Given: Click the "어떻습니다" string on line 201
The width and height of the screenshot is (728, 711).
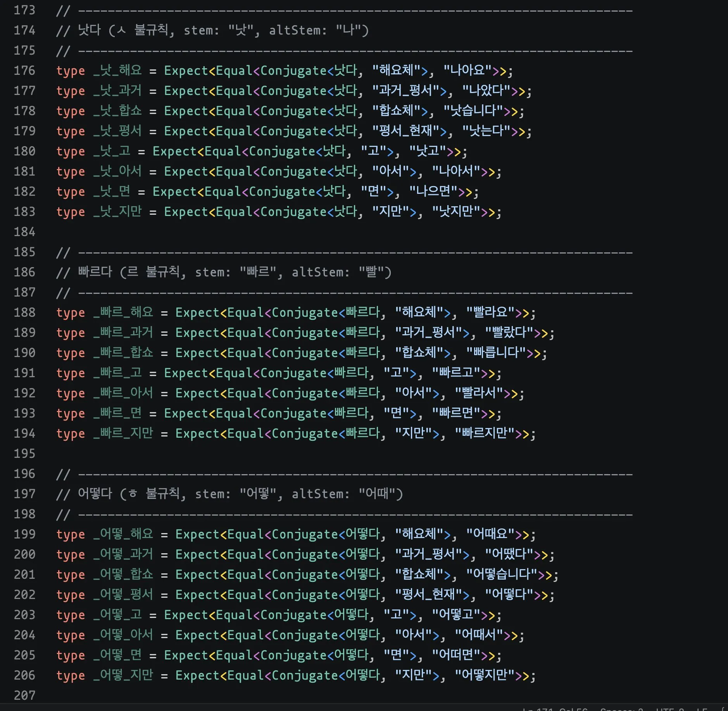Looking at the screenshot, I should (502, 575).
